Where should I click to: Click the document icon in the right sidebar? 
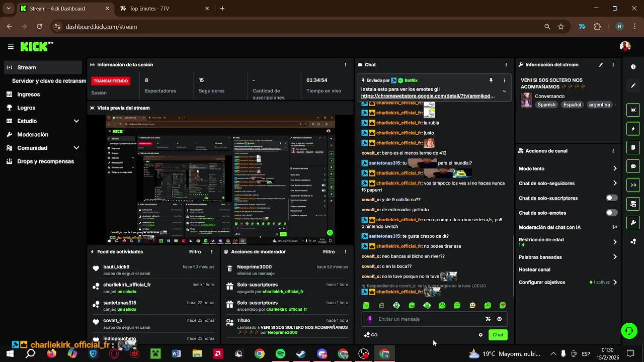tap(633, 148)
